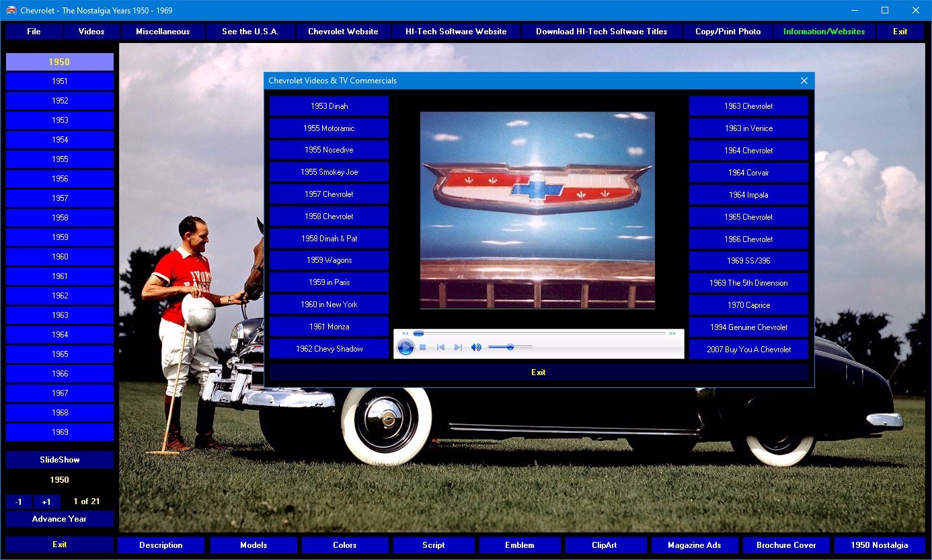Advance one photo with +1 button

(46, 502)
